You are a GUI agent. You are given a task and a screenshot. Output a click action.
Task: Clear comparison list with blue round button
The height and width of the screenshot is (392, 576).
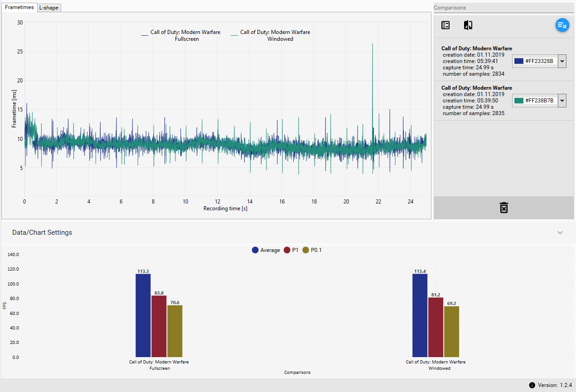tap(562, 25)
